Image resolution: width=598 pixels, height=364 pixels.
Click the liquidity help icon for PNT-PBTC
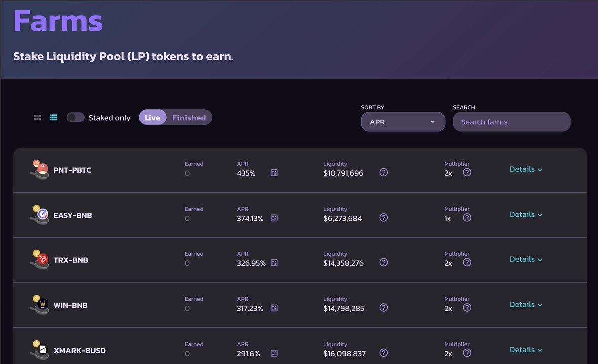(x=383, y=172)
